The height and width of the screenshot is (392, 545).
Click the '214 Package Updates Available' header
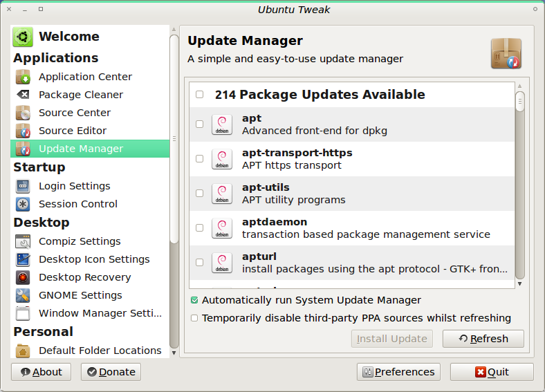[320, 95]
